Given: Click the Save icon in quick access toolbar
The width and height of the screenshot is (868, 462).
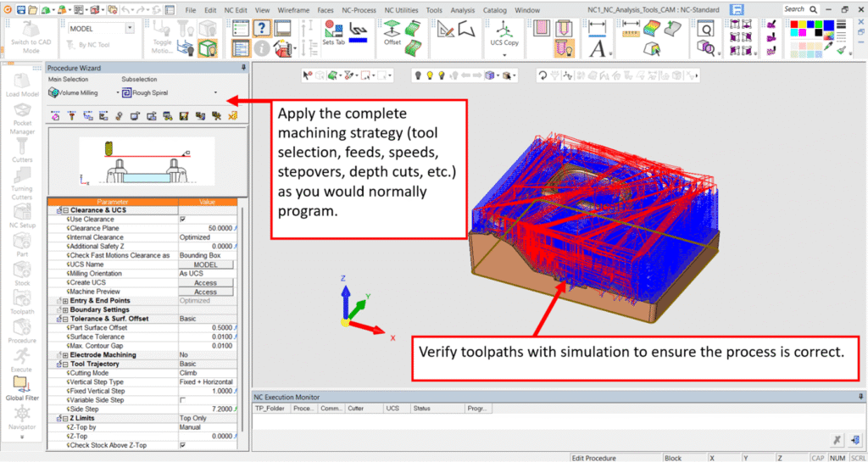Looking at the screenshot, I should click(21, 10).
